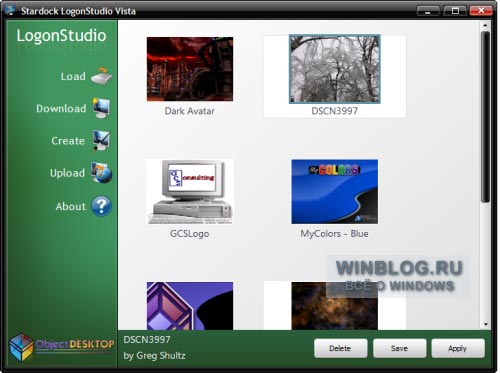The width and height of the screenshot is (500, 373).
Task: Open the About sidebar label
Action: (71, 206)
